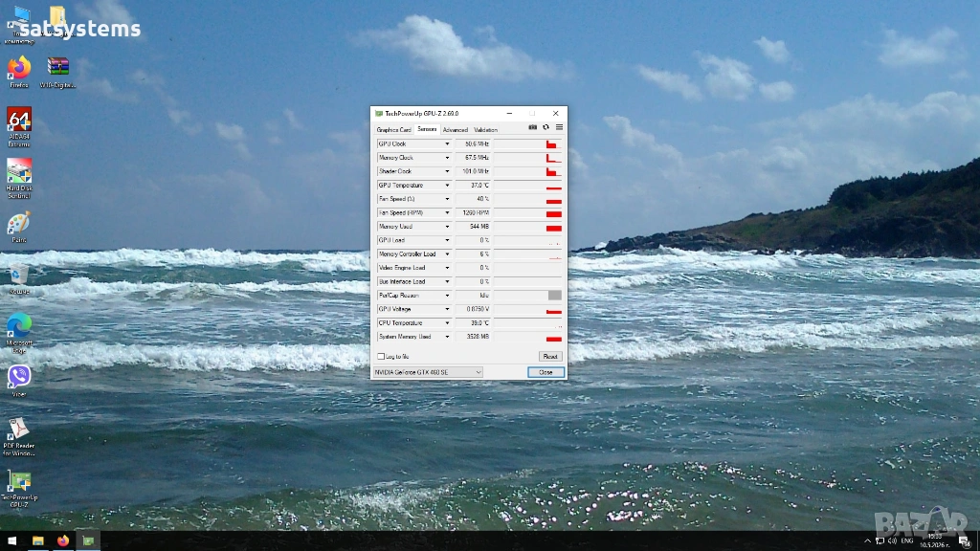Select the TechPowerUp GPU-Z desktop shortcut
This screenshot has width=980, height=551.
click(x=19, y=489)
